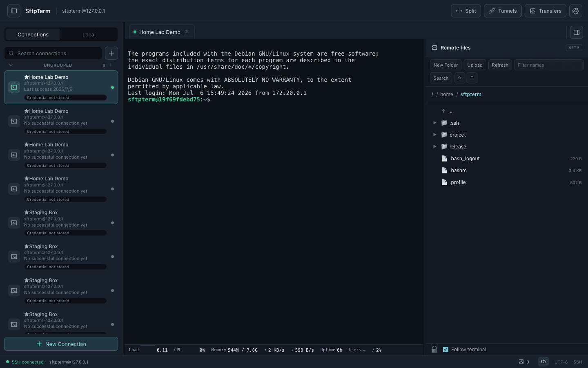Click the .bashrc file icon

444,171
